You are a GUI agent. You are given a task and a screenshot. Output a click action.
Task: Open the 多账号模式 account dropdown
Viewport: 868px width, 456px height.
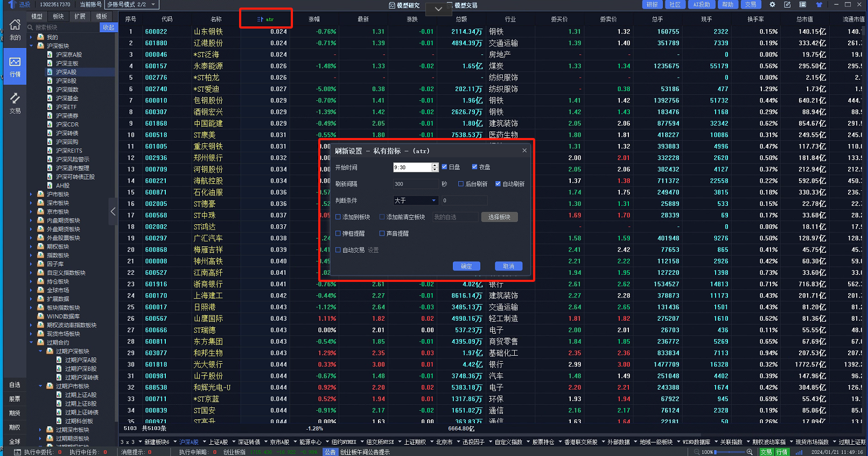pos(131,4)
